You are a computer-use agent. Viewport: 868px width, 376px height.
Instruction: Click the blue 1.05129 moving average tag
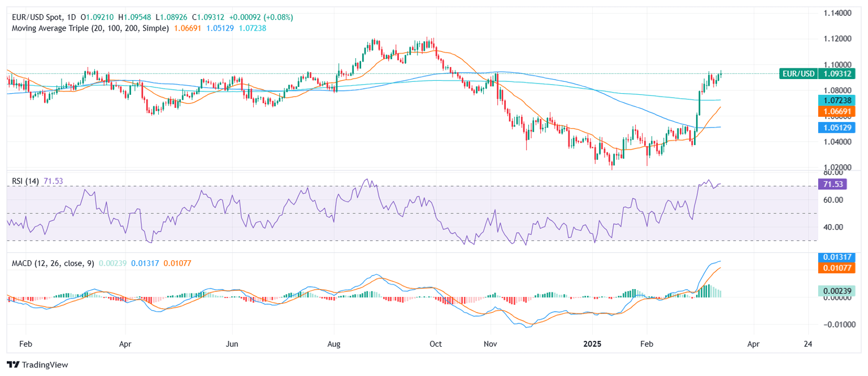(x=836, y=128)
